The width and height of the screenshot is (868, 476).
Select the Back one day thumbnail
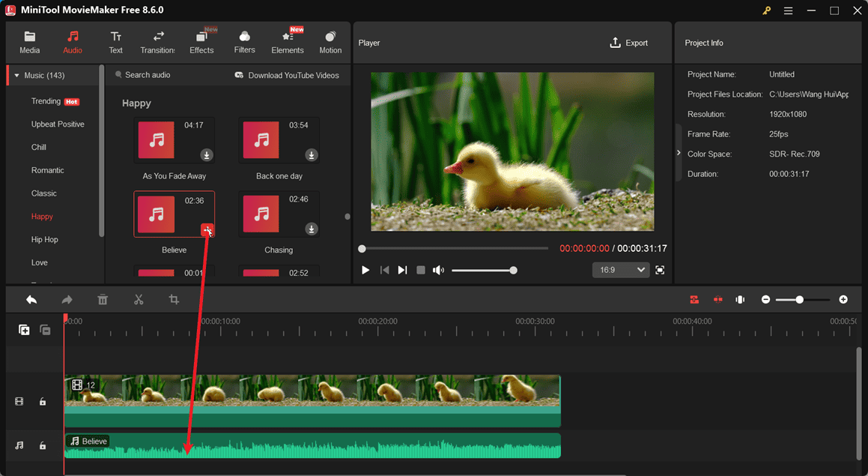tap(279, 140)
